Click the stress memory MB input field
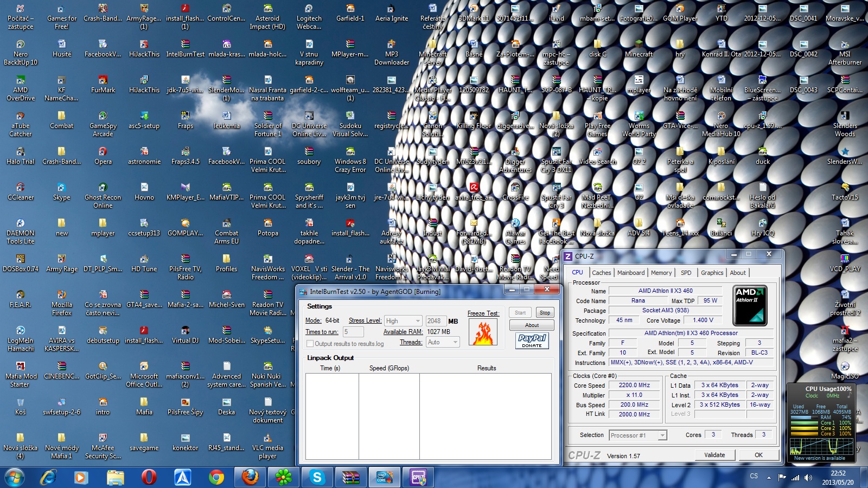868x488 pixels. click(x=436, y=321)
